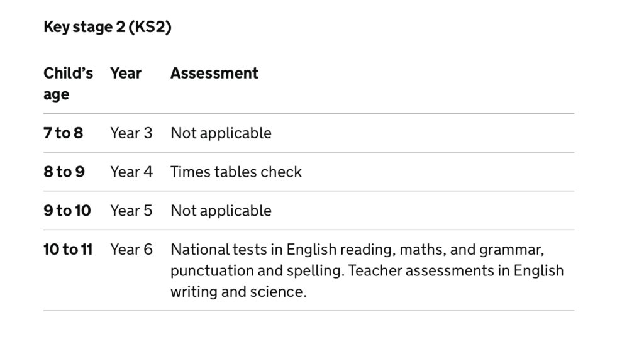Click the Year 3 cell

[x=131, y=133]
